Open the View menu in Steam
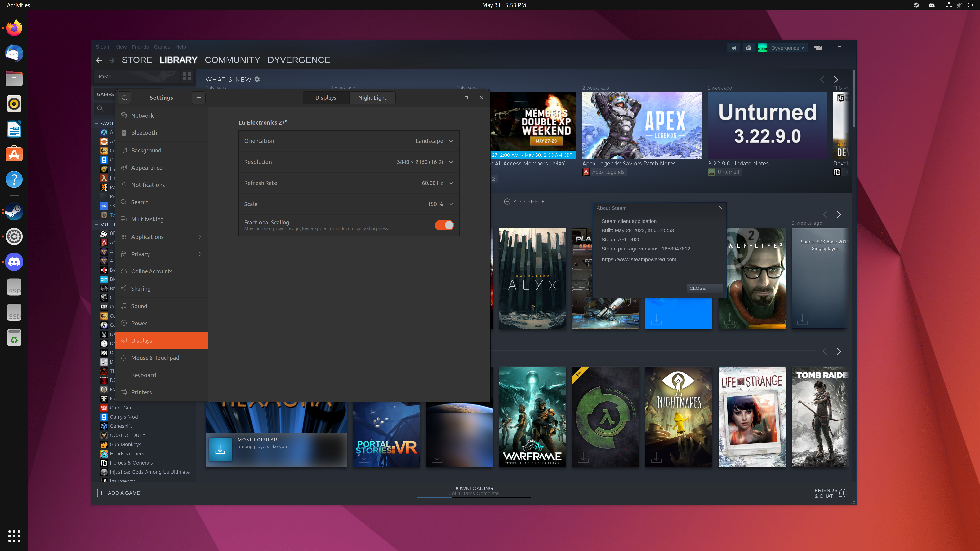This screenshot has height=551, width=980. [x=121, y=47]
